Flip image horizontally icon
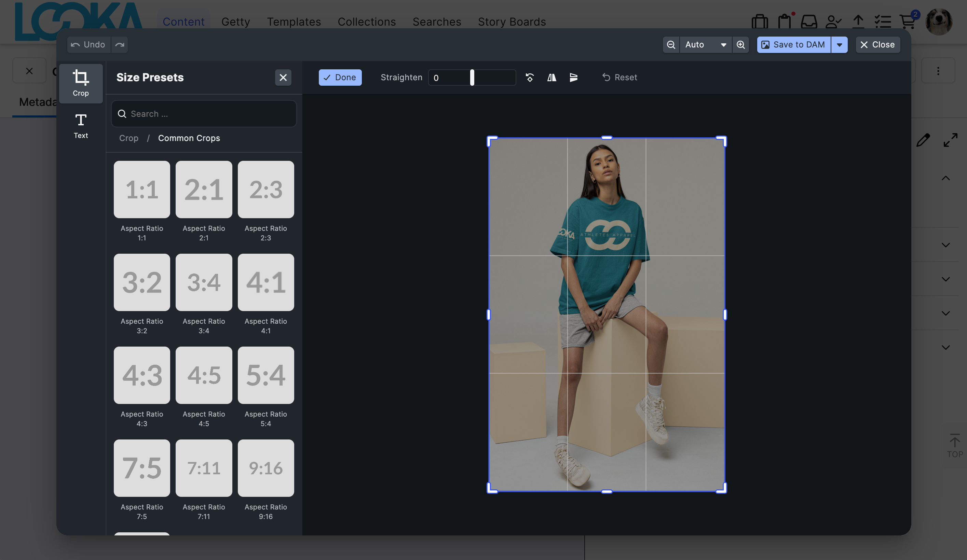967x560 pixels. click(x=551, y=78)
